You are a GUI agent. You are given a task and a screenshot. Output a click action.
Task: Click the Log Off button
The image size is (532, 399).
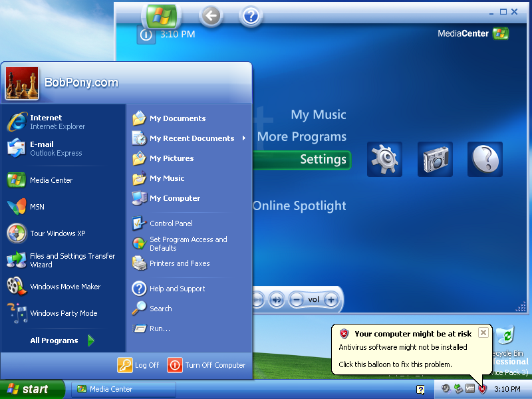138,365
